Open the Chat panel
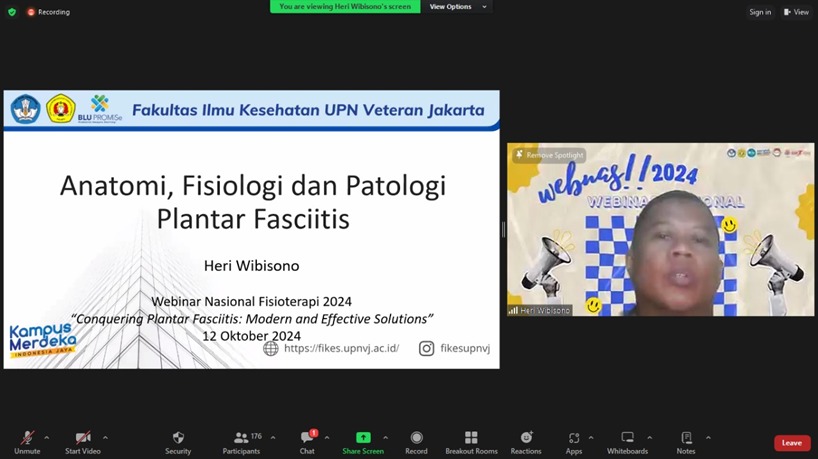Image resolution: width=818 pixels, height=459 pixels. (x=307, y=442)
